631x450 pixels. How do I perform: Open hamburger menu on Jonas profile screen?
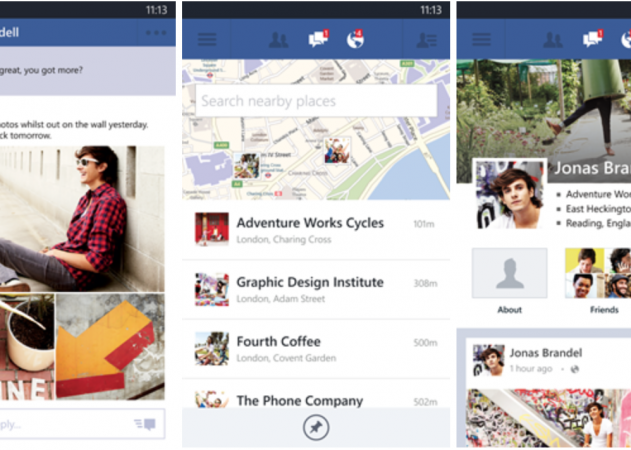(x=481, y=39)
